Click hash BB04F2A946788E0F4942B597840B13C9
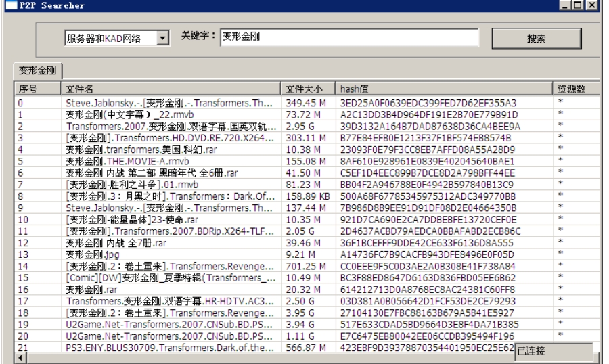 click(427, 185)
